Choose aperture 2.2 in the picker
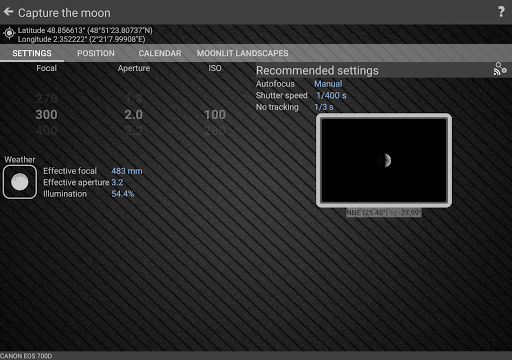The height and width of the screenshot is (360, 512). pos(134,131)
